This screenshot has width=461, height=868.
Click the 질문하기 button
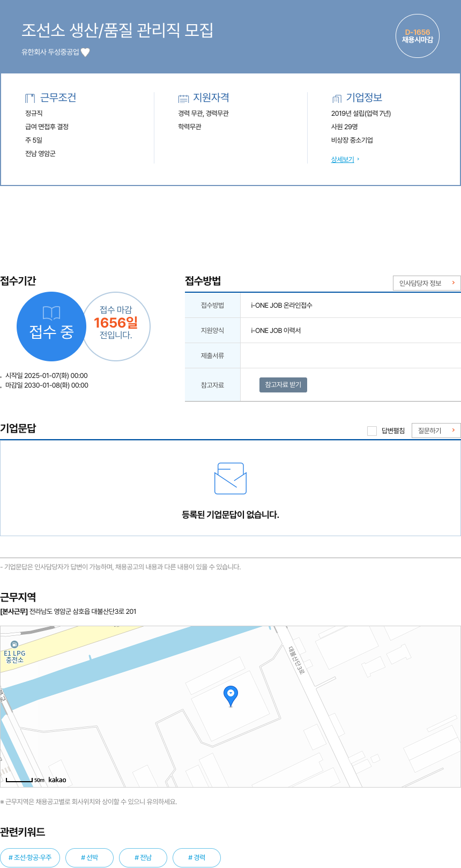point(436,431)
